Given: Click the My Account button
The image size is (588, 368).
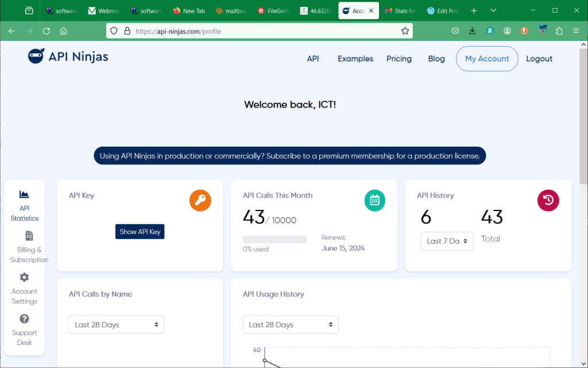Looking at the screenshot, I should click(486, 59).
